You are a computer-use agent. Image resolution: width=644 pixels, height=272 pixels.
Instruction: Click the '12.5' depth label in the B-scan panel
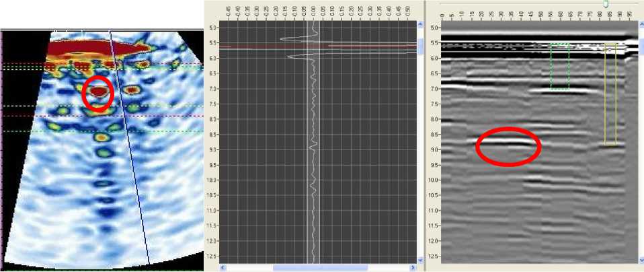click(434, 256)
